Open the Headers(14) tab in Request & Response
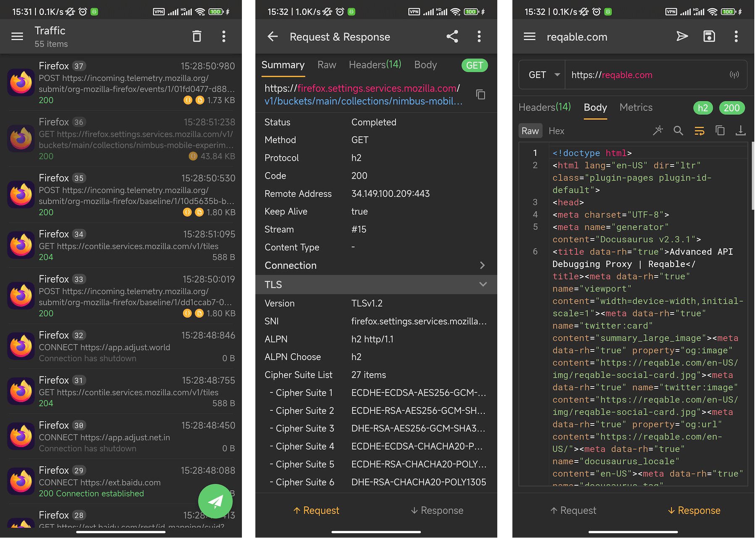Screen dimensions: 756x538 [375, 65]
